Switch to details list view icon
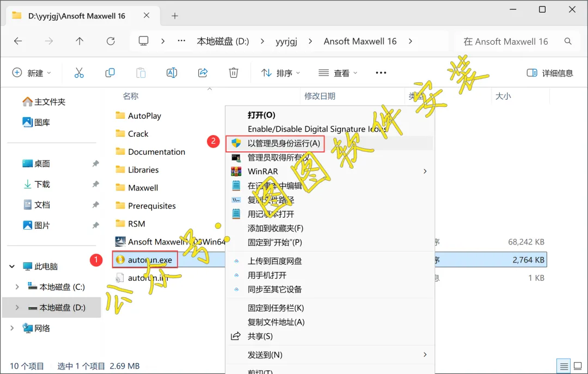The width and height of the screenshot is (588, 374). tap(563, 366)
